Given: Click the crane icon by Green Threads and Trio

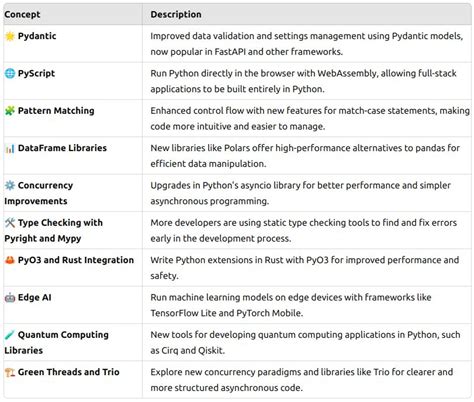Looking at the screenshot, I should click(10, 372).
